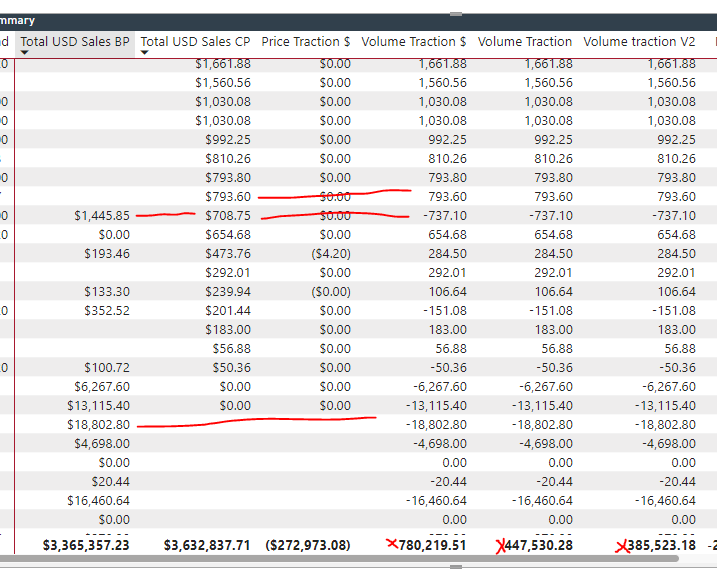Grab the bottom resize handle of the visual
Image resolution: width=717 pixels, height=581 pixels.
click(455, 567)
